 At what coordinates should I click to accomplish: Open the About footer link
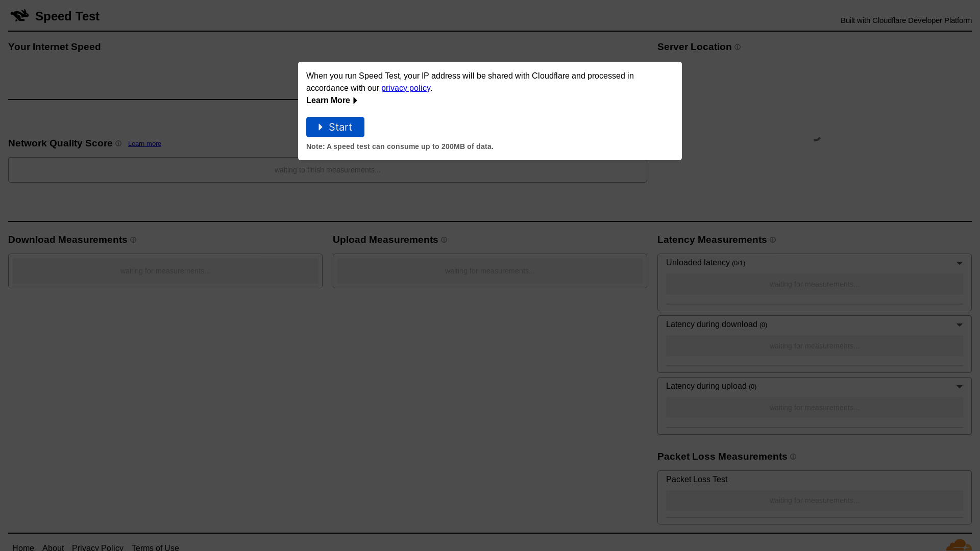point(53,547)
